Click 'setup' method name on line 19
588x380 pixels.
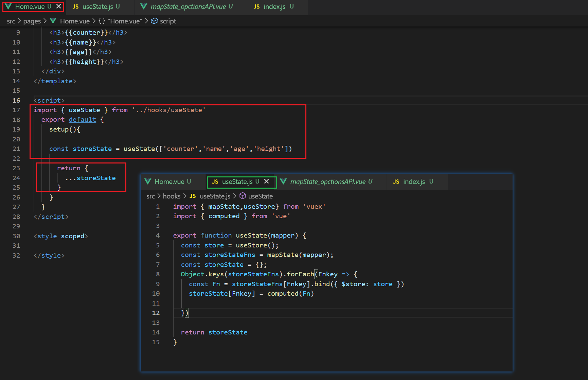click(59, 129)
